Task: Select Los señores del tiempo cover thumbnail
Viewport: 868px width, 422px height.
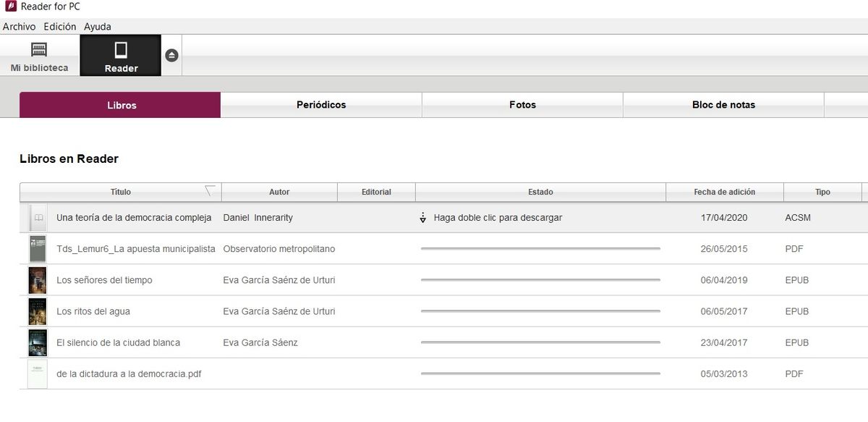Action: point(38,280)
